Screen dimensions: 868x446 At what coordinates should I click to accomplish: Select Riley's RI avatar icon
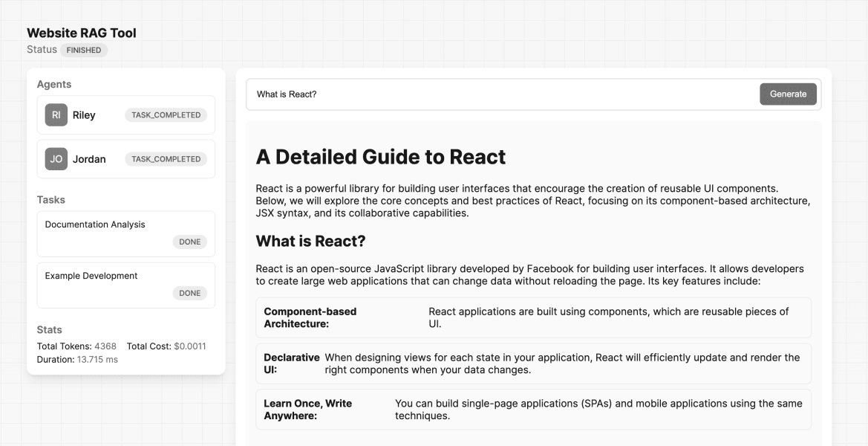point(56,114)
